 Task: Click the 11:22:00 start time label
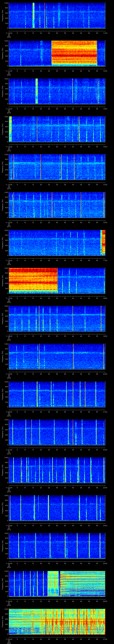(9, 487)
